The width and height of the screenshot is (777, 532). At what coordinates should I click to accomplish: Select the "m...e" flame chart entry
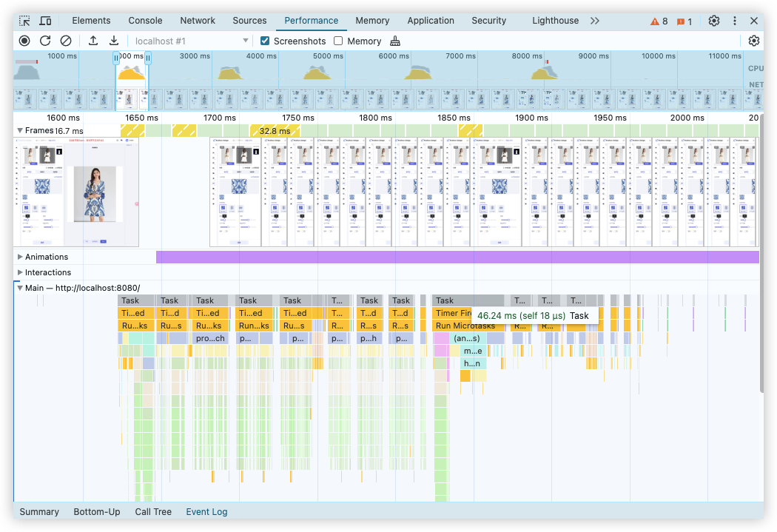click(473, 351)
